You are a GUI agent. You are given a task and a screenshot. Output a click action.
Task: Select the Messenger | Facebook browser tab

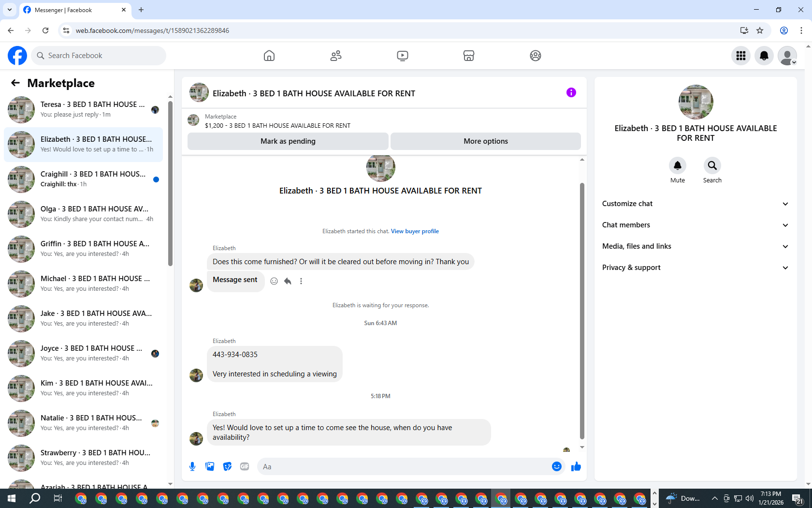click(75, 10)
